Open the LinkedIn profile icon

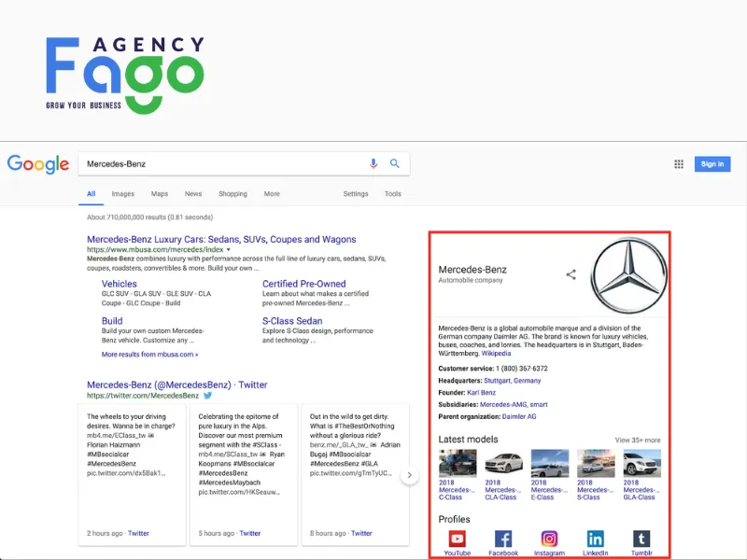click(596, 539)
